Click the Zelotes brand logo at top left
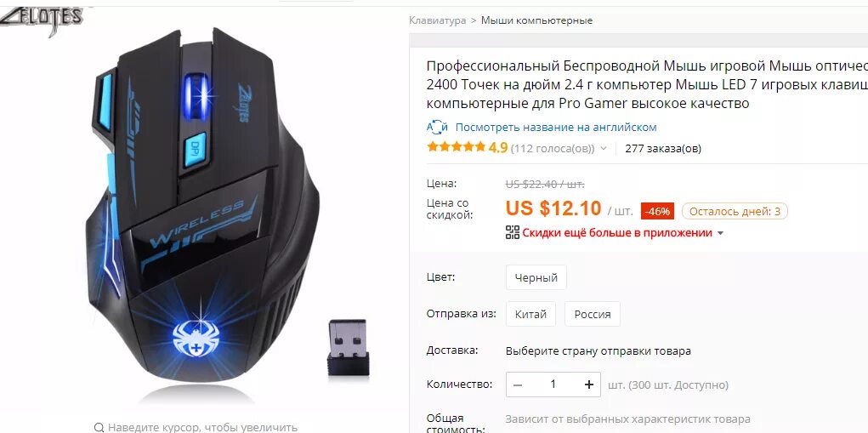 [42, 20]
